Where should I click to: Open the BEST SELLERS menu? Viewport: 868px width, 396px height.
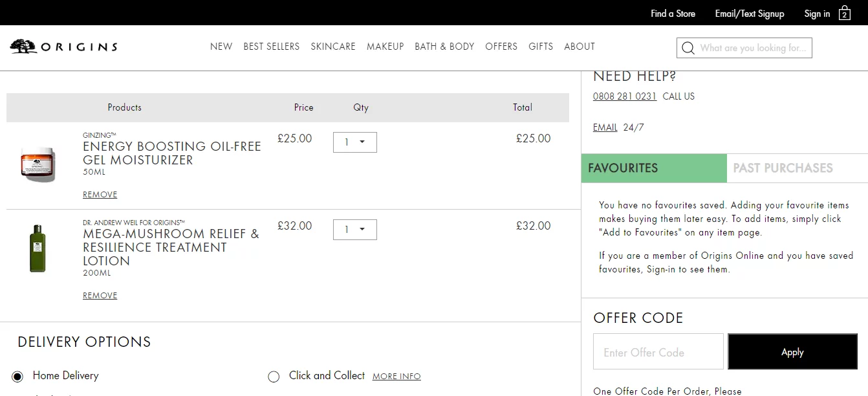point(272,47)
